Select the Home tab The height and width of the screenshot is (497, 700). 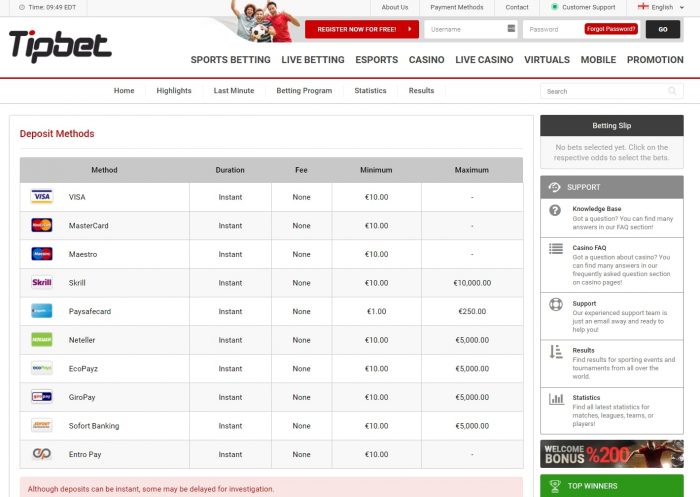tap(124, 91)
